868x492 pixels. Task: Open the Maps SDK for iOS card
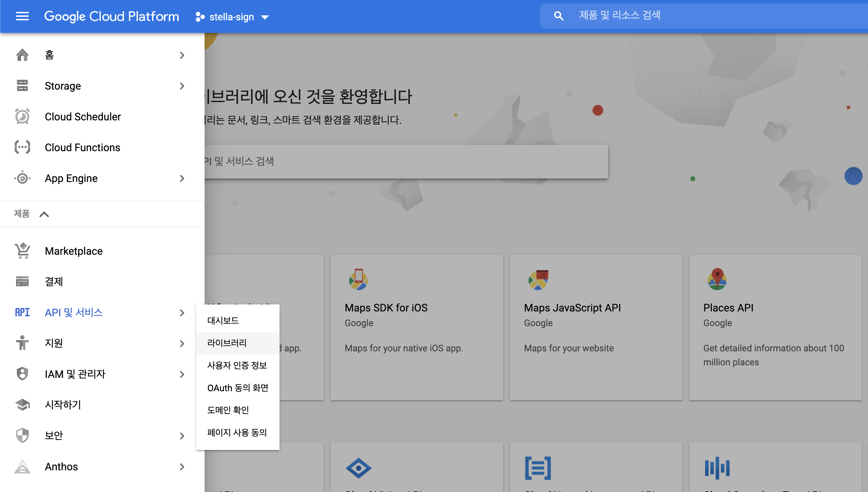pos(417,328)
